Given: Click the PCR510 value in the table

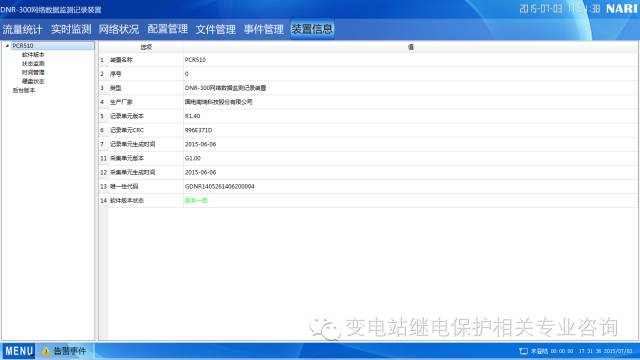Looking at the screenshot, I should 195,60.
